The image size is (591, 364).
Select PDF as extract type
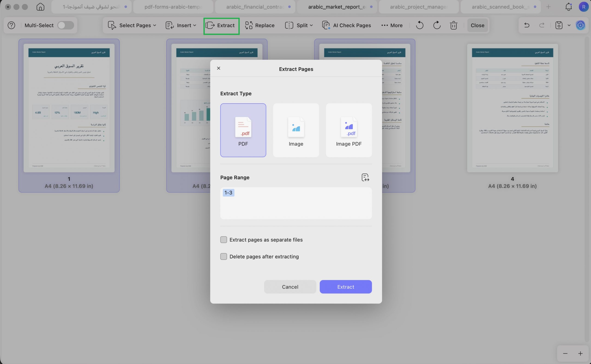tap(243, 130)
